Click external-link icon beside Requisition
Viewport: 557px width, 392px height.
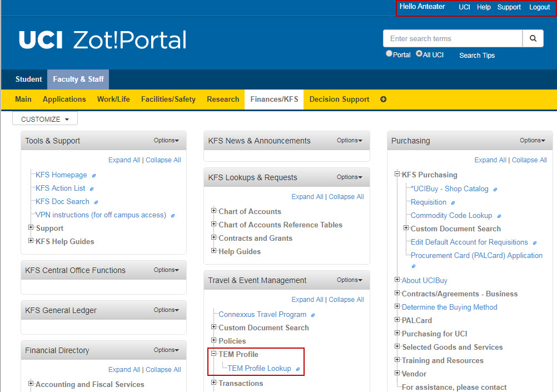coord(453,203)
